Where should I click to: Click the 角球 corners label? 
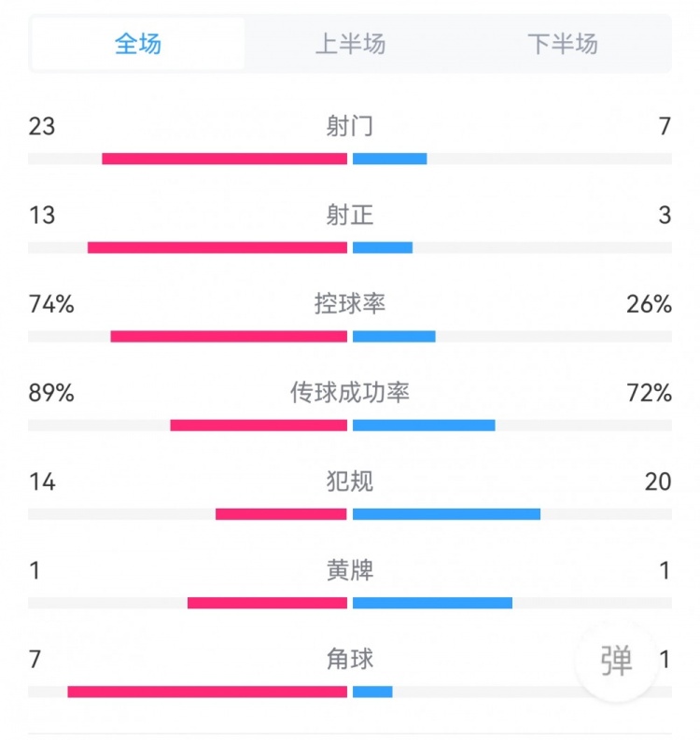tap(350, 659)
